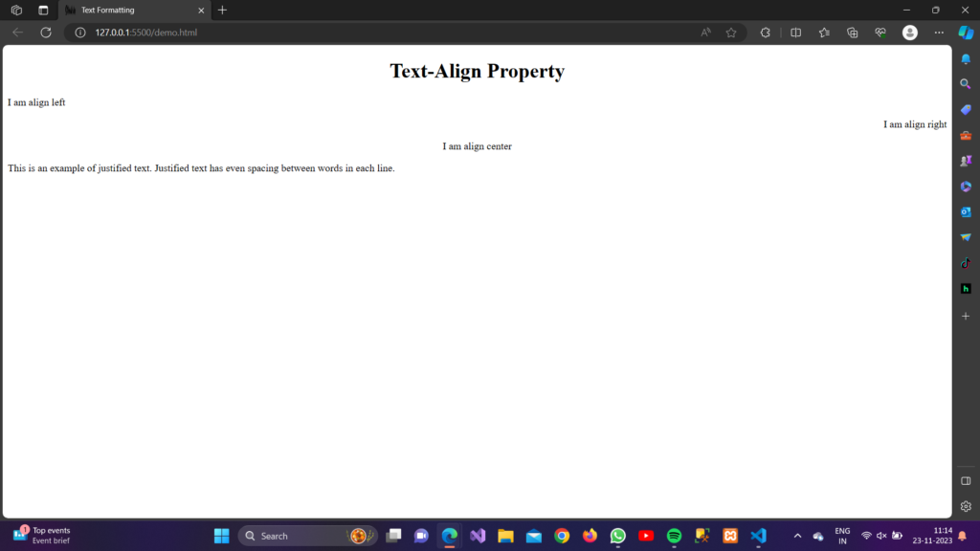Screen dimensions: 980x551
Task: Refresh the demo.html page
Action: (x=46, y=33)
